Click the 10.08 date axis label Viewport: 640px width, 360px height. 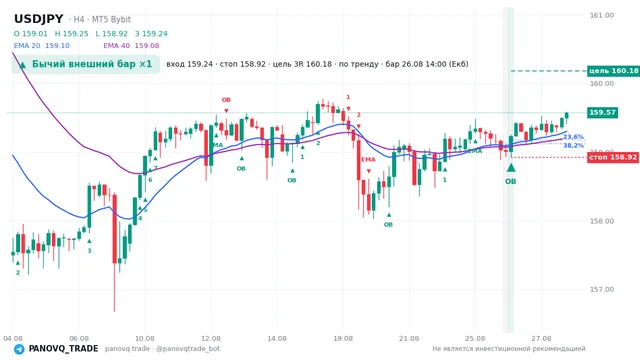point(144,338)
